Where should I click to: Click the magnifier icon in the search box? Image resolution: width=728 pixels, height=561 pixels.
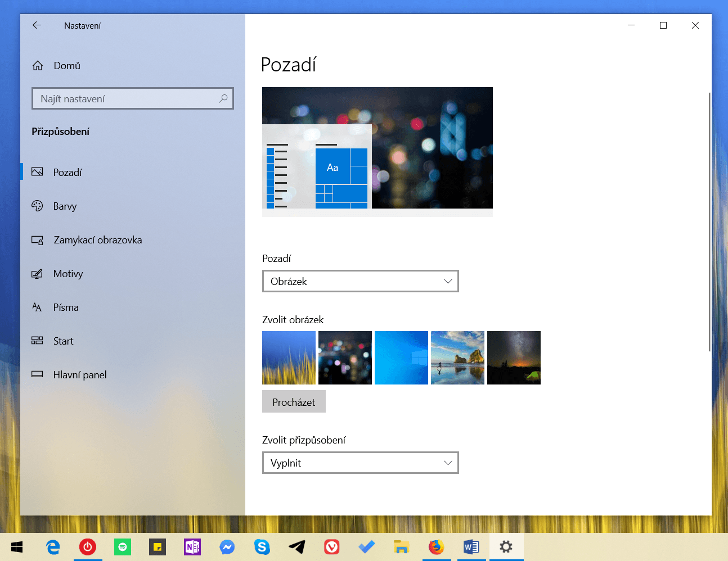(223, 98)
